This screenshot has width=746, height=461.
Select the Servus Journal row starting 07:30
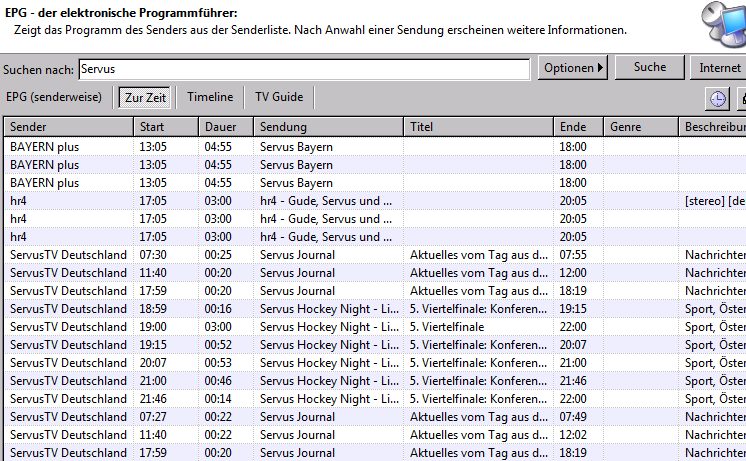tap(375, 255)
